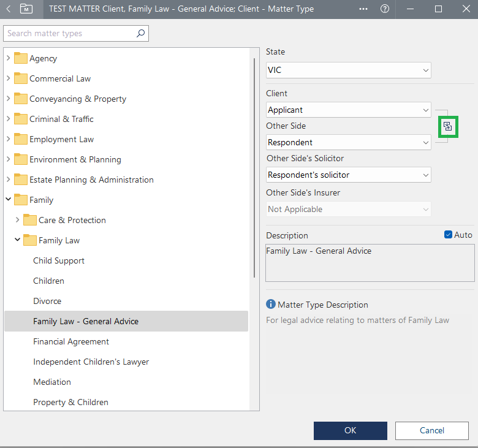
Task: Click the swap Client and Other Side icon
Action: tap(448, 127)
